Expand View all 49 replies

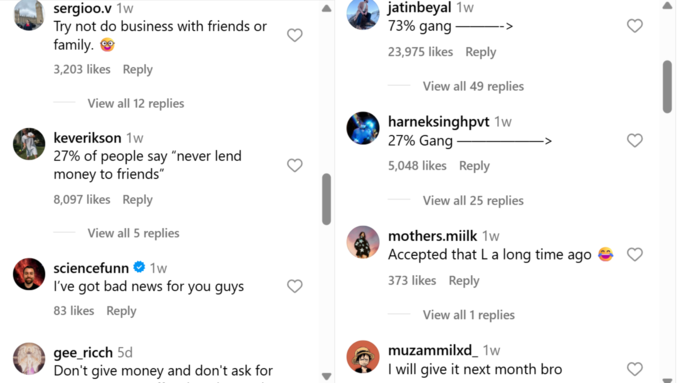coord(473,86)
